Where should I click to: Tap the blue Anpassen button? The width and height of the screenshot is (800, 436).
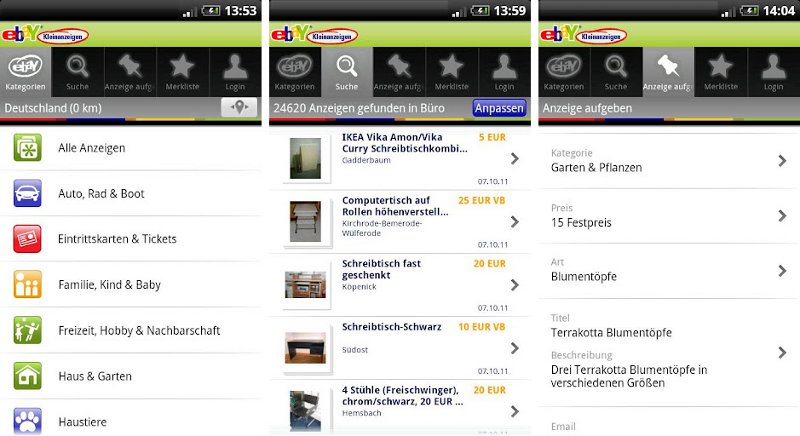[499, 108]
